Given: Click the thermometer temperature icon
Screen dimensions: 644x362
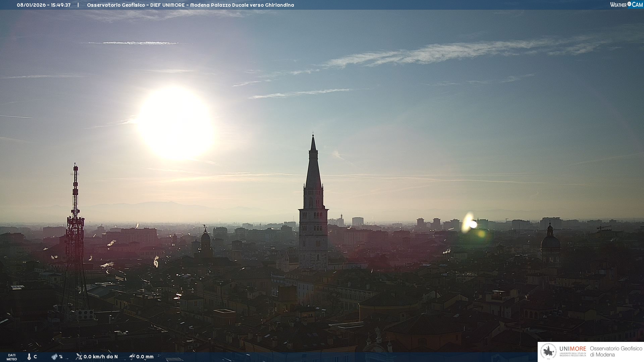Looking at the screenshot, I should [29, 357].
